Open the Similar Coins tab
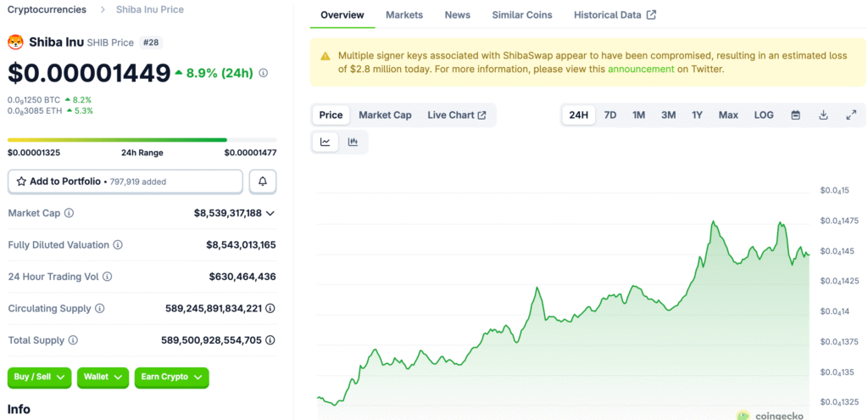The height and width of the screenshot is (420, 868). coord(522,15)
